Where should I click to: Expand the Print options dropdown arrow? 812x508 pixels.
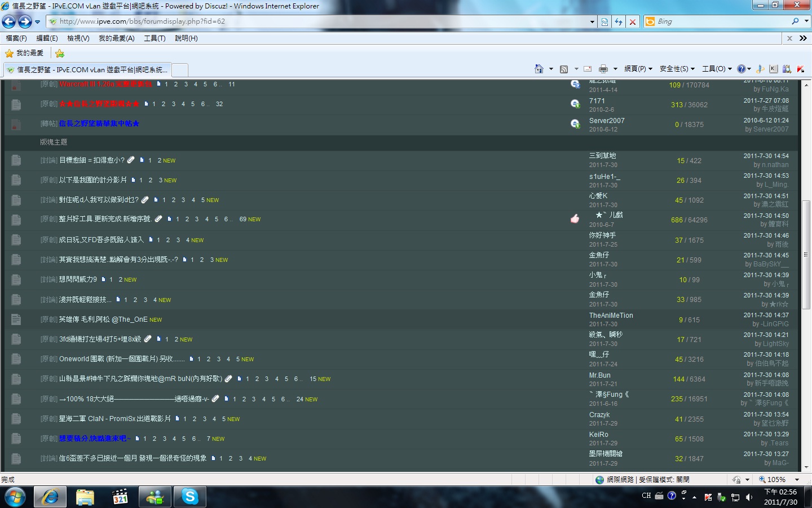615,69
